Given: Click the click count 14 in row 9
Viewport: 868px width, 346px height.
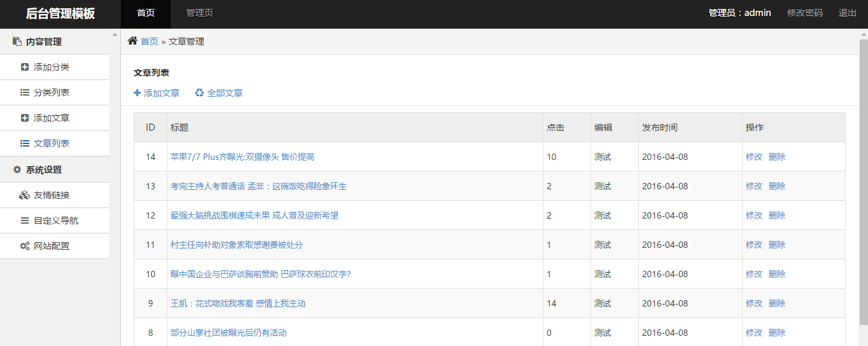Looking at the screenshot, I should tap(552, 303).
